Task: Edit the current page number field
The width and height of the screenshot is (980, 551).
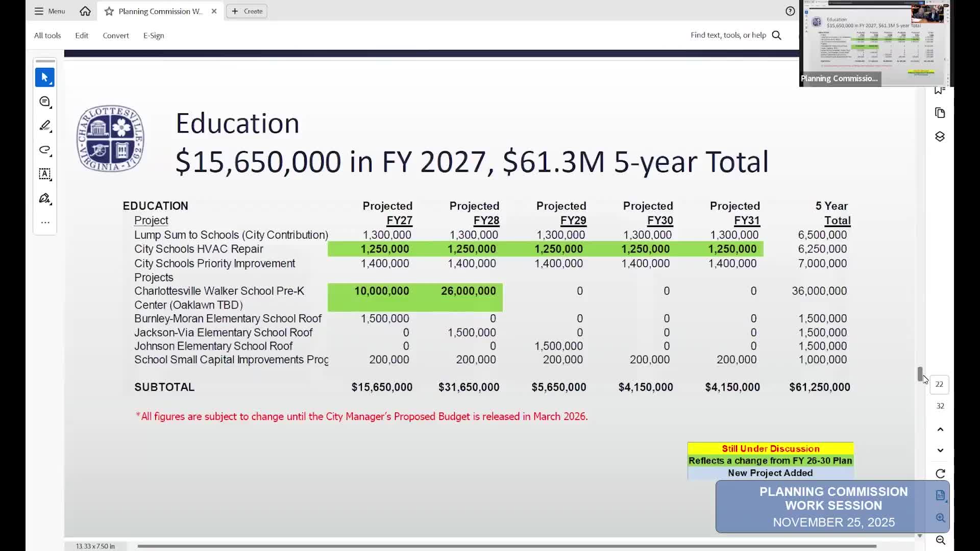Action: pos(940,384)
